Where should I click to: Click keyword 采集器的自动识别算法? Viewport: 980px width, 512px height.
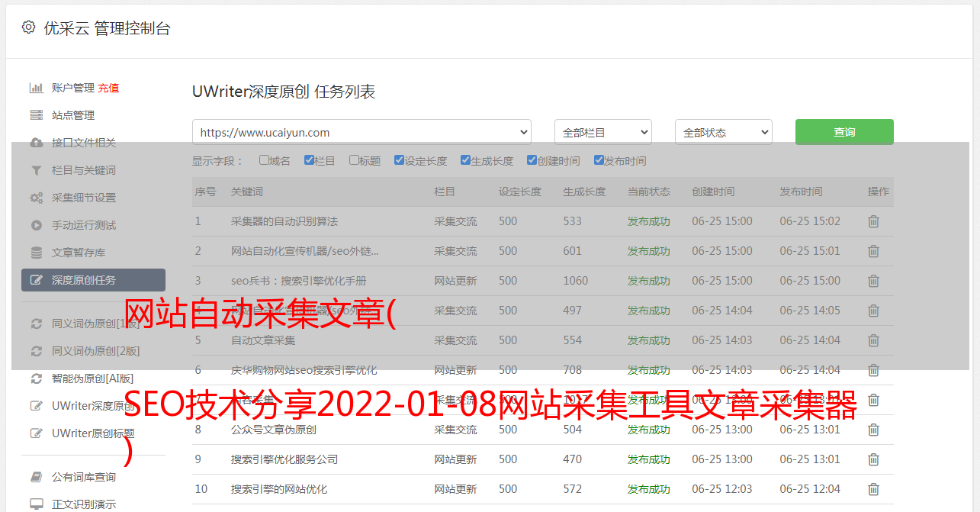click(x=284, y=221)
